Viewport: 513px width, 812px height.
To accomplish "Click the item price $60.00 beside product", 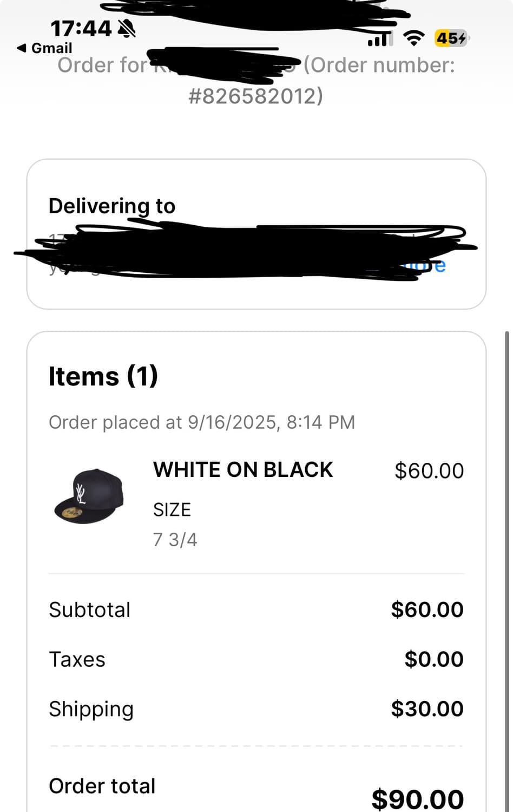I will [429, 471].
